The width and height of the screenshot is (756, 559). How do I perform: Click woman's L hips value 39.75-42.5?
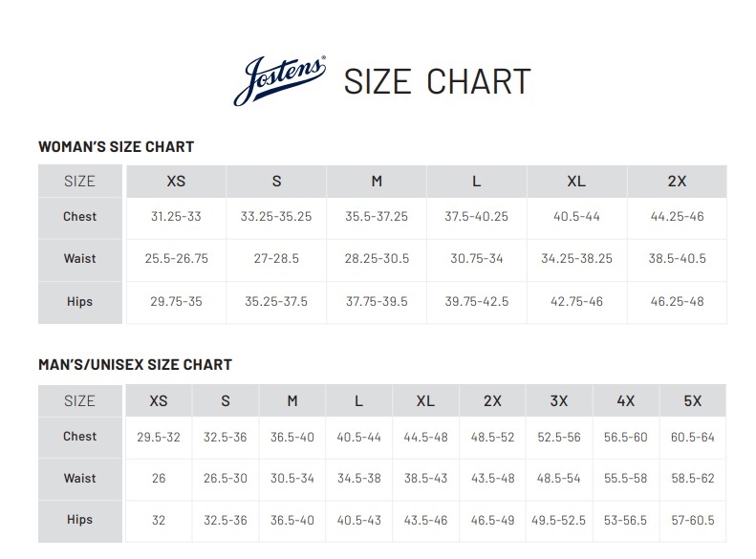[x=476, y=301]
